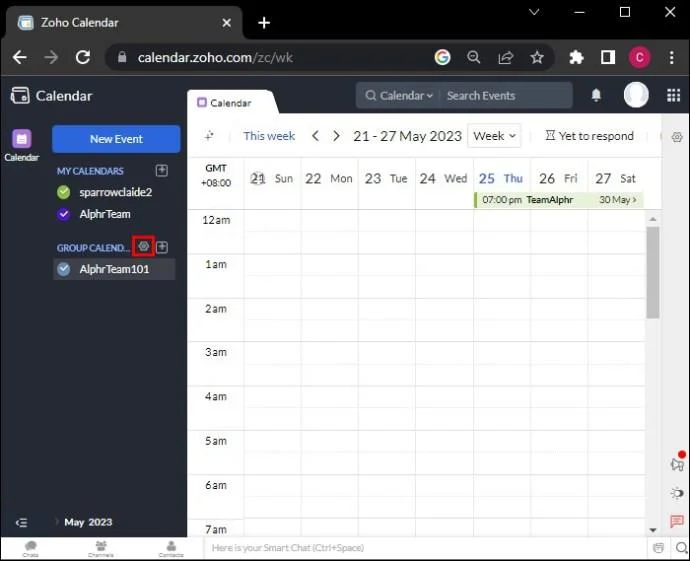
Task: Open the Calendar module in left rail
Action: coord(22,145)
